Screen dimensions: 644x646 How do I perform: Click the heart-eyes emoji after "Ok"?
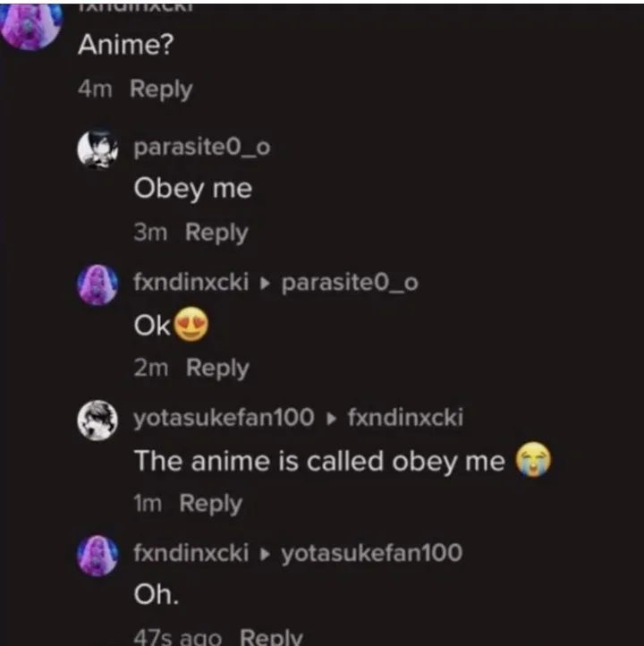[x=191, y=326]
